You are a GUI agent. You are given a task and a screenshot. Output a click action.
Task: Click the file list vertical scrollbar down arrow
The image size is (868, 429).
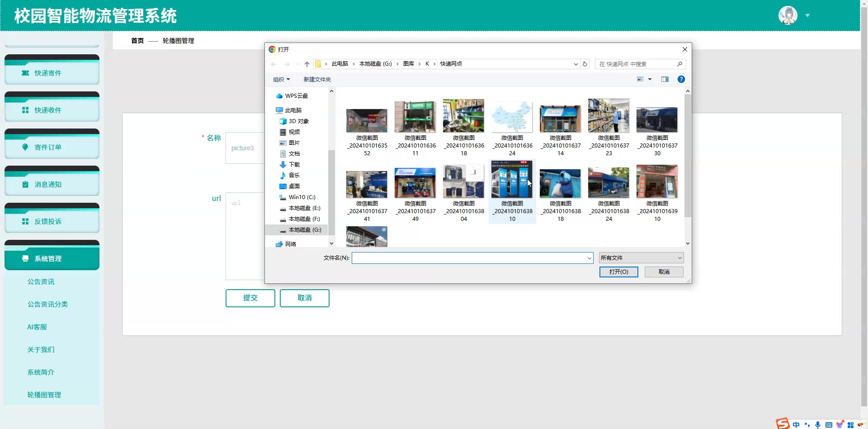[688, 243]
